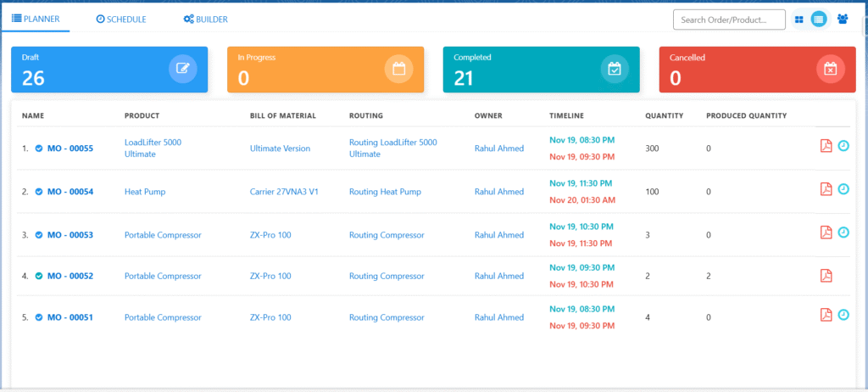Open the Schedule tab
The height and width of the screenshot is (392, 868).
(121, 19)
